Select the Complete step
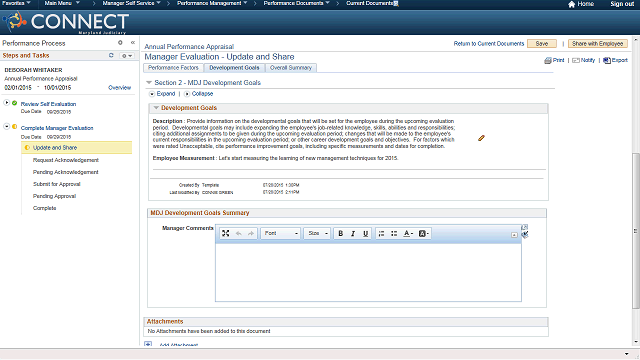Image resolution: width=640 pixels, height=360 pixels. click(x=44, y=208)
